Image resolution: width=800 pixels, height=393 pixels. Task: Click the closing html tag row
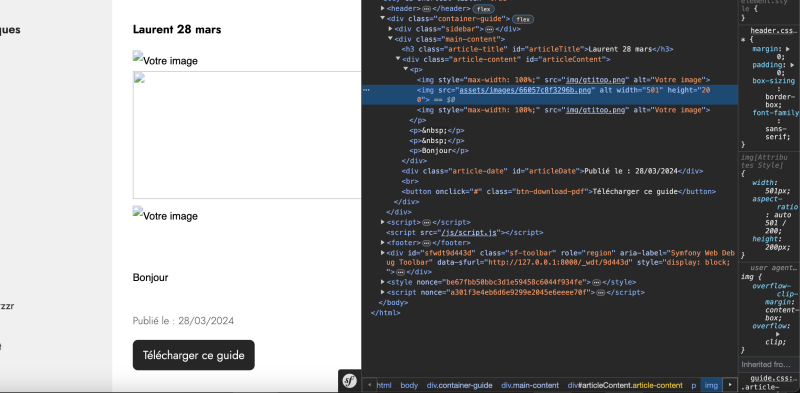pyautogui.click(x=386, y=312)
